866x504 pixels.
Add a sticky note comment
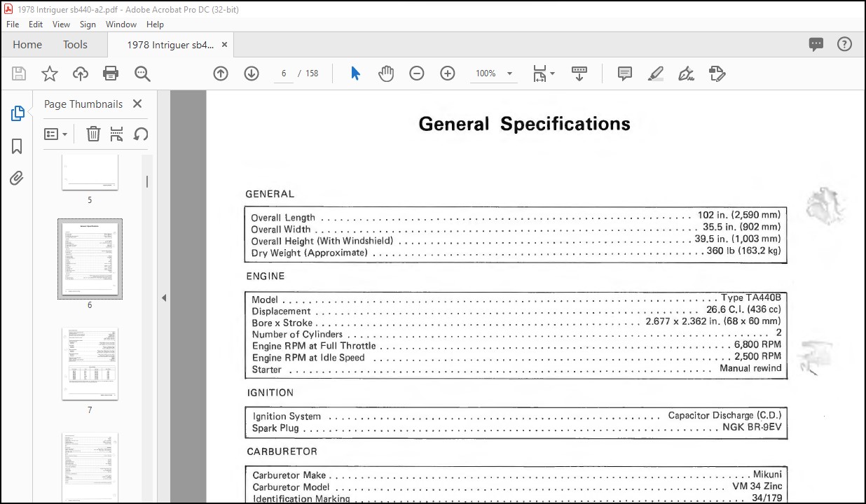pyautogui.click(x=625, y=73)
